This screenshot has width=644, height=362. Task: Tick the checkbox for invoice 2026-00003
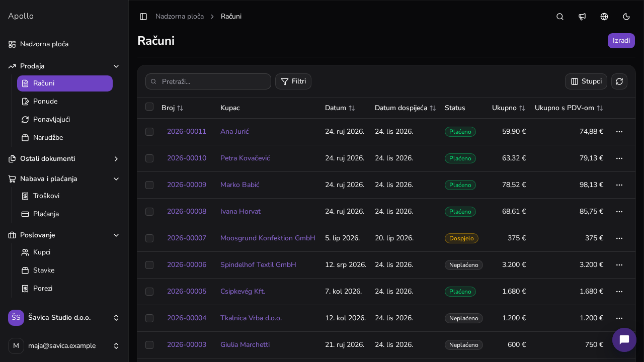coord(149,345)
